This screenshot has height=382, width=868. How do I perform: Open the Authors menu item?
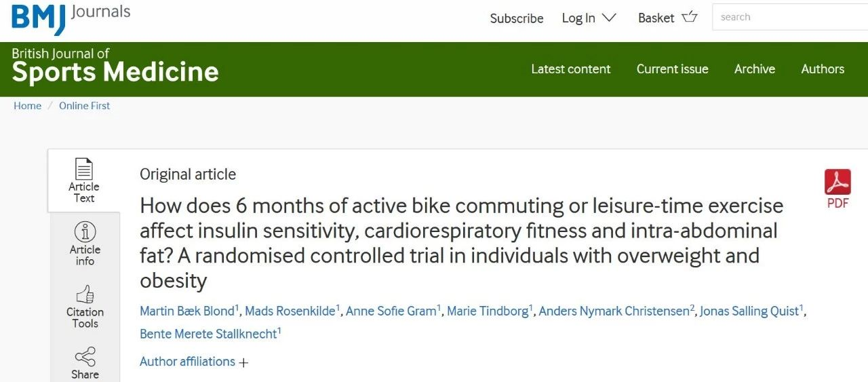[x=823, y=69]
